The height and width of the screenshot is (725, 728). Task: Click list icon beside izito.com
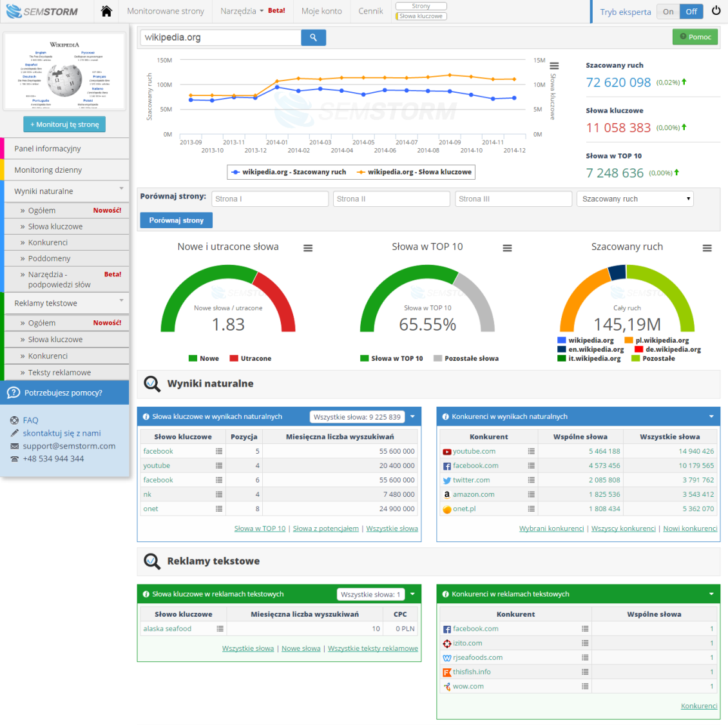click(585, 643)
